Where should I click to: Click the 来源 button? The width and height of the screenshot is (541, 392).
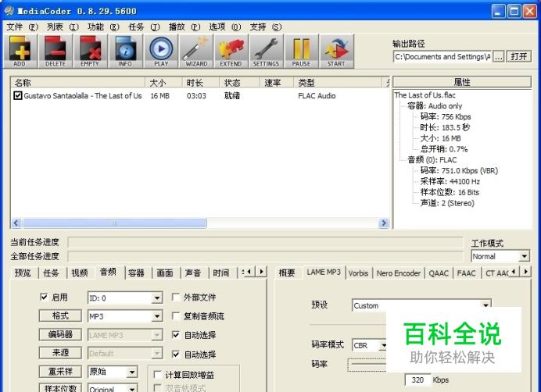coord(60,352)
